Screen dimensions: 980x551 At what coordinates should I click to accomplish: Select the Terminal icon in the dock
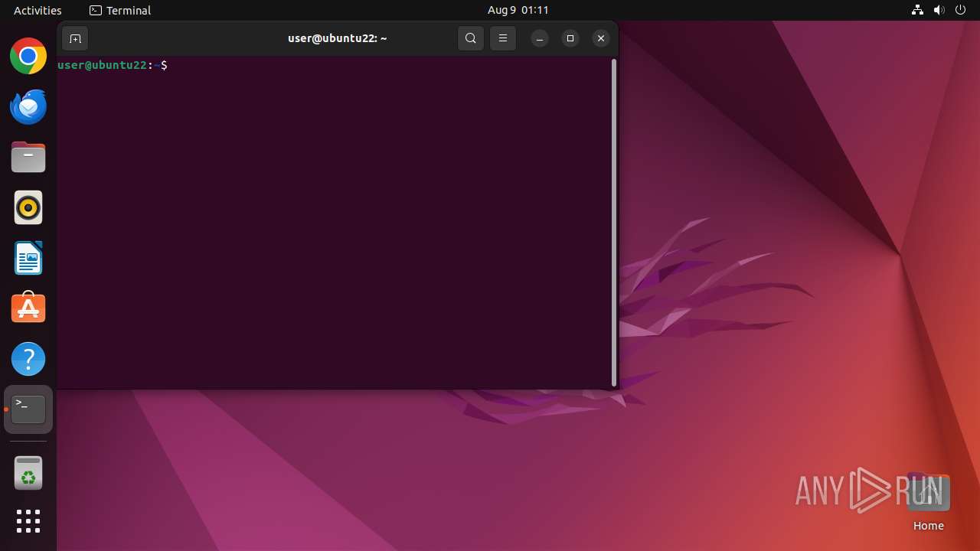[x=28, y=409]
